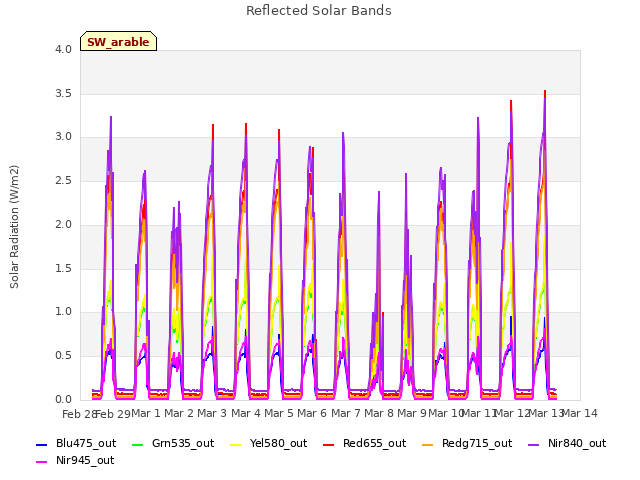Click the 1.5 y-axis tick label
The image size is (640, 480).
point(63,268)
